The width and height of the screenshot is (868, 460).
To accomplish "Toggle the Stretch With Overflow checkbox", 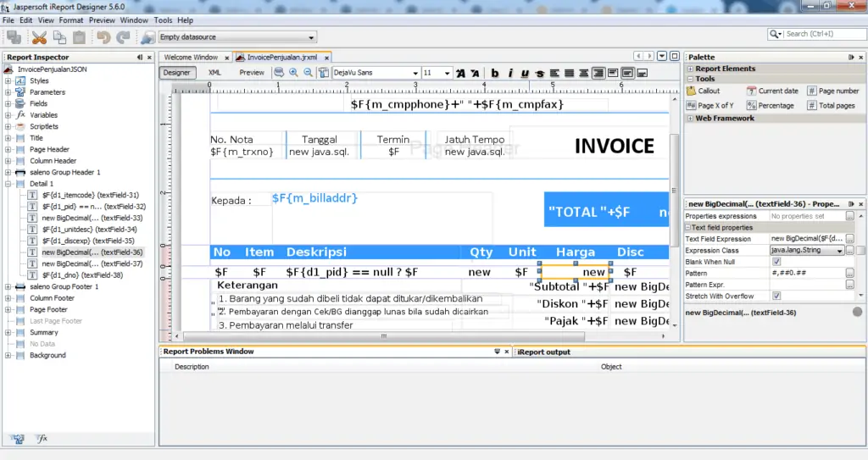I will (776, 297).
